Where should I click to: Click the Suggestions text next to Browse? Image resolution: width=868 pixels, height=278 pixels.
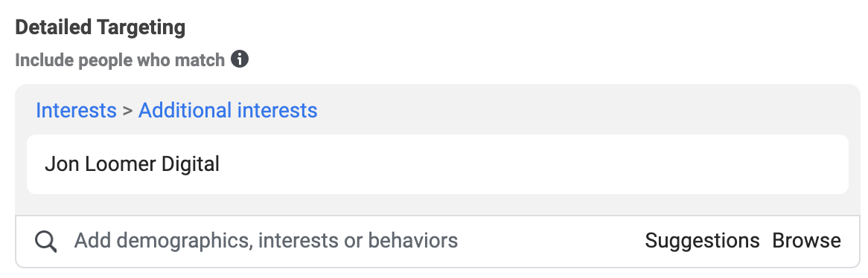tap(702, 241)
